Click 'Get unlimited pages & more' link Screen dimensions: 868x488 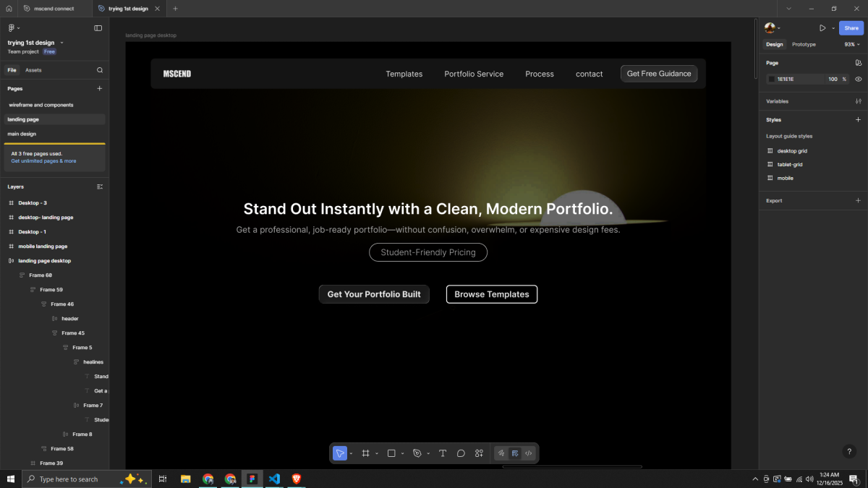[43, 161]
